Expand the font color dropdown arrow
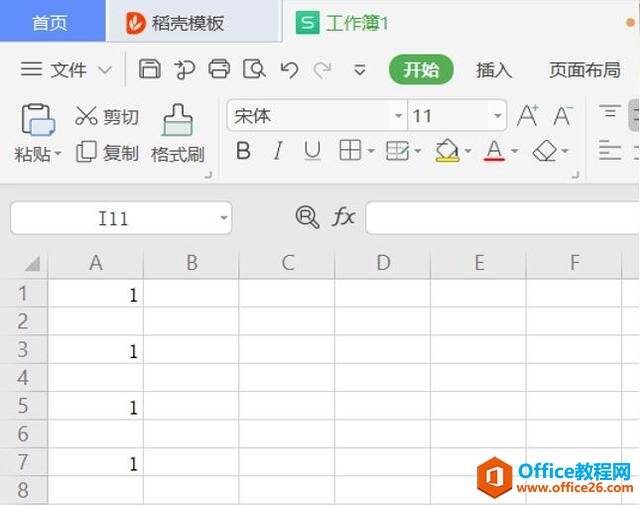 tap(515, 151)
